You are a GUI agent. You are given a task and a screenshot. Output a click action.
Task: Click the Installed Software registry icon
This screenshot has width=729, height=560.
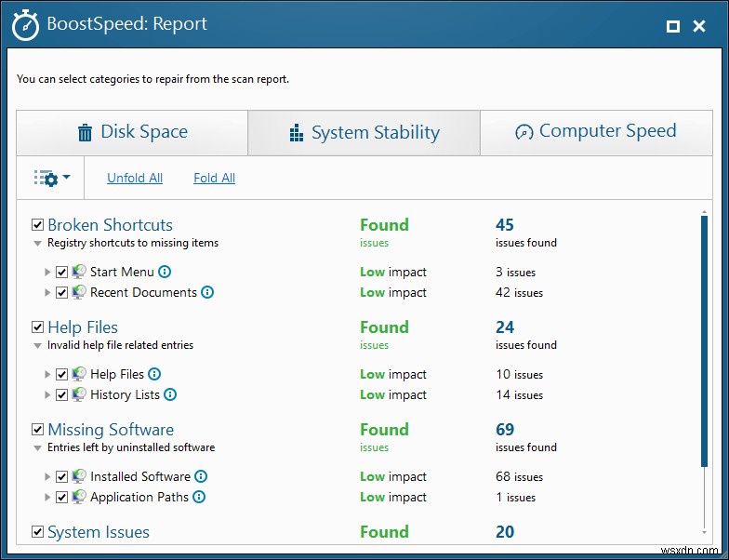coord(79,476)
